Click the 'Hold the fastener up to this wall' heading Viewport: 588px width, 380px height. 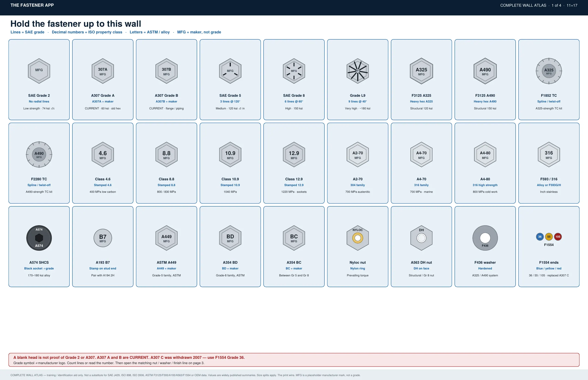click(76, 24)
